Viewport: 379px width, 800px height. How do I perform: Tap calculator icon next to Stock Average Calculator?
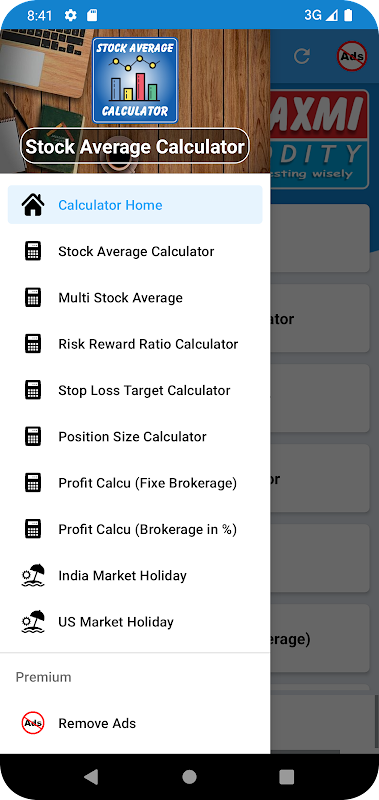click(33, 251)
